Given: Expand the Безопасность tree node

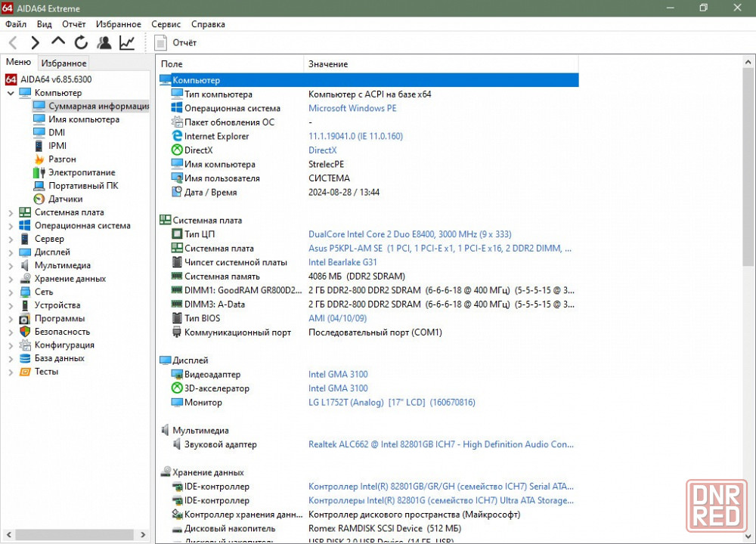Looking at the screenshot, I should click(11, 332).
